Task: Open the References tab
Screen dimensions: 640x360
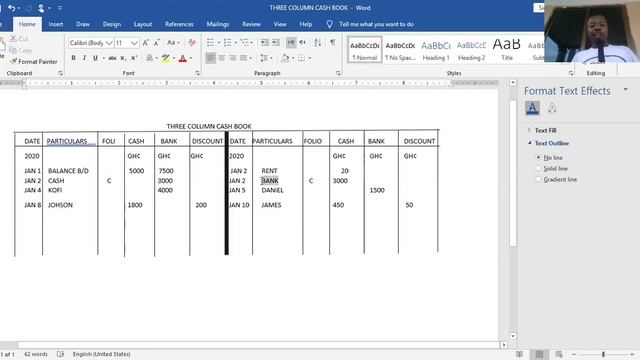Action: coord(179,24)
